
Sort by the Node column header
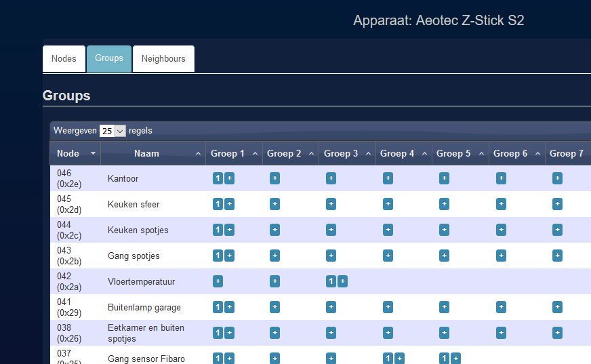68,154
